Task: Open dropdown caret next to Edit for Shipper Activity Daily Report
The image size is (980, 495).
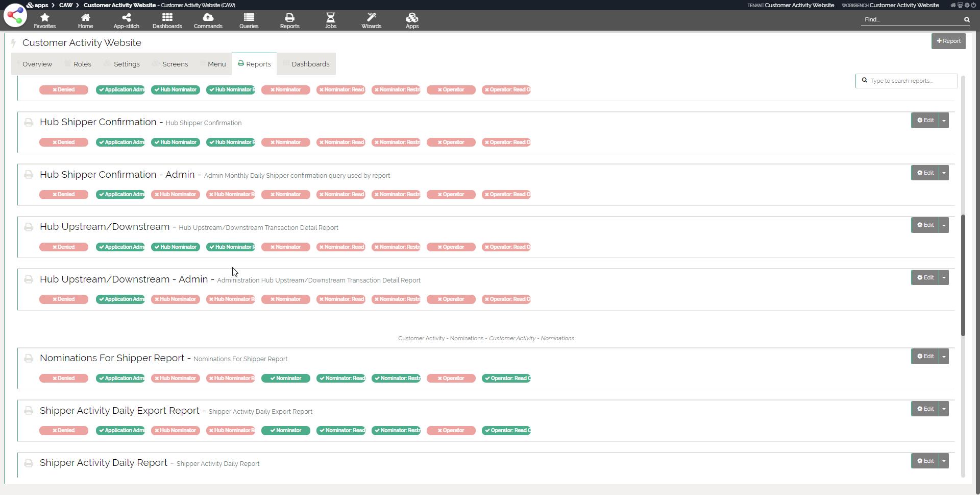Action: pos(944,461)
